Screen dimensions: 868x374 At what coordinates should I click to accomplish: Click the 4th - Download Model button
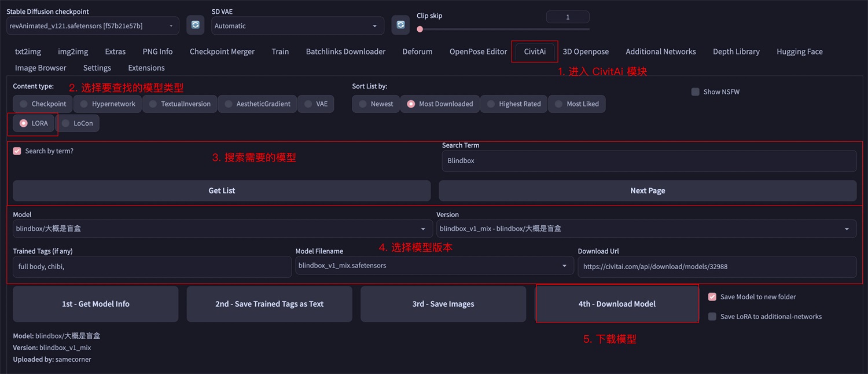pyautogui.click(x=617, y=304)
